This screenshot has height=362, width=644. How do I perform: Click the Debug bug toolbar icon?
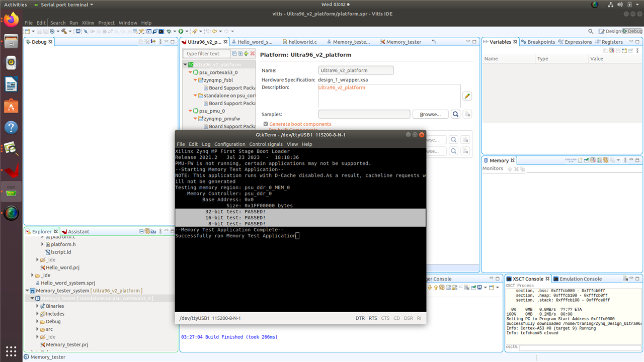coord(169,31)
